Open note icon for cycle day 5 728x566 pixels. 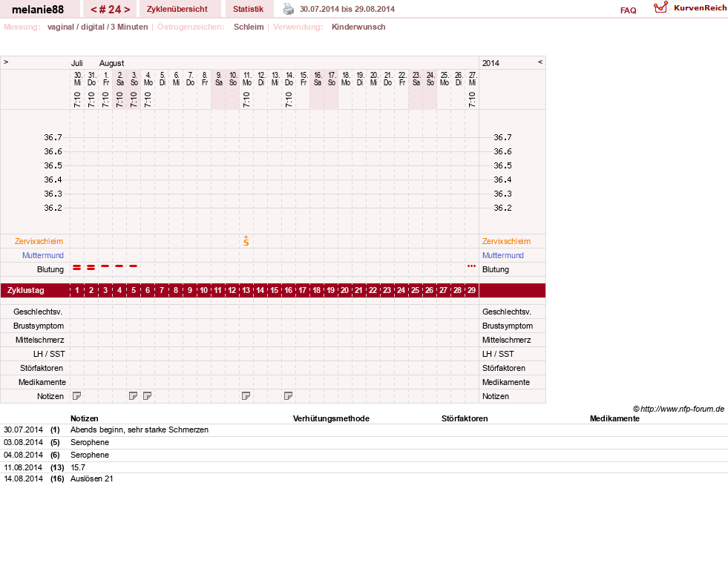click(x=134, y=395)
